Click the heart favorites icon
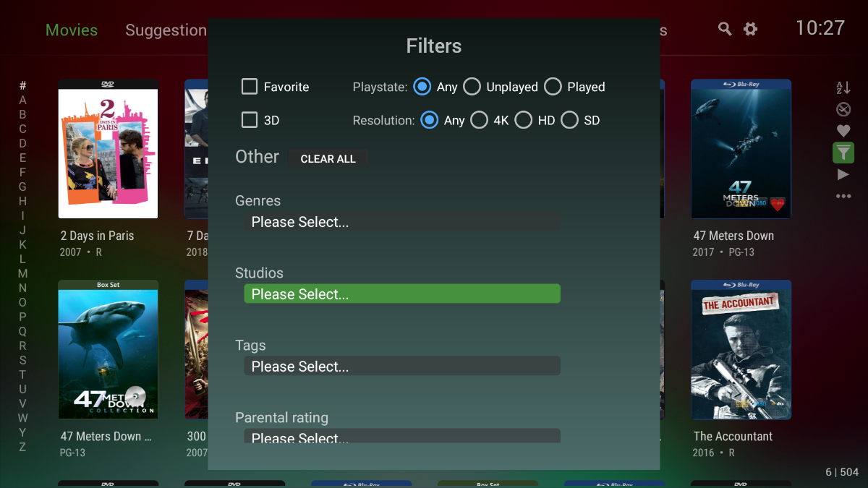 [843, 131]
